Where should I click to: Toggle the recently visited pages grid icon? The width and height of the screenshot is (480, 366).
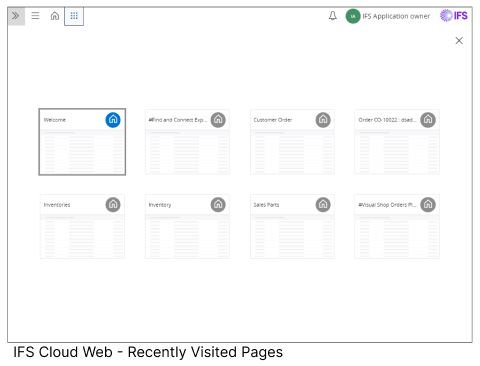74,16
